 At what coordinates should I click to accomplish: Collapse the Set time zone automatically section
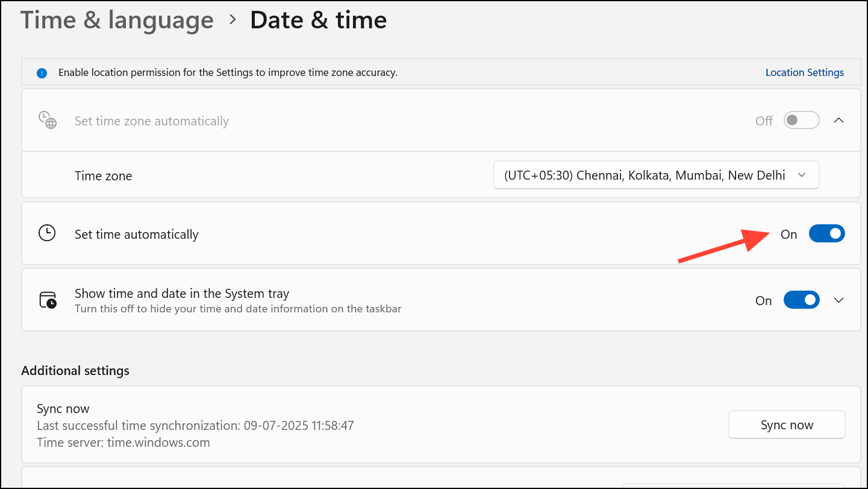(838, 121)
